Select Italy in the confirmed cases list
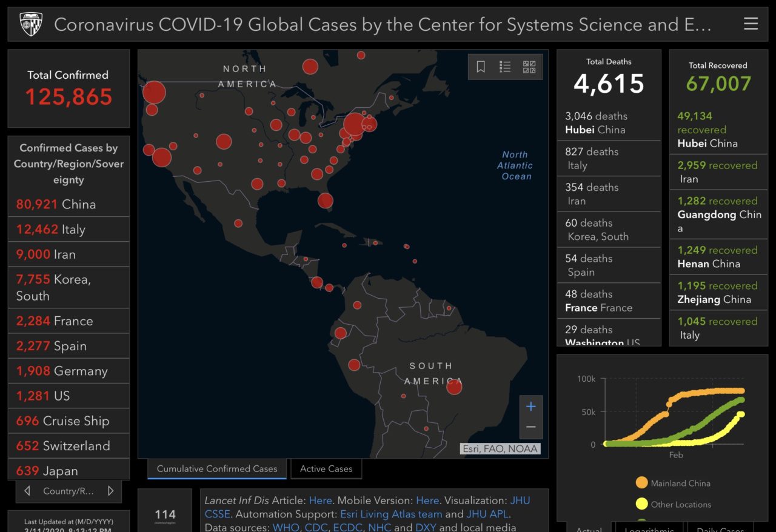This screenshot has height=532, width=776. [x=69, y=230]
